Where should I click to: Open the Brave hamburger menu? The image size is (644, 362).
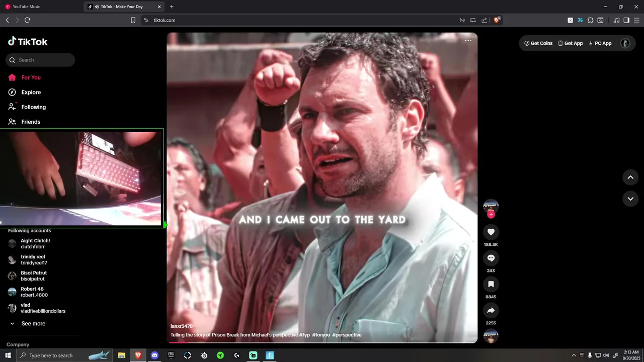click(x=636, y=20)
